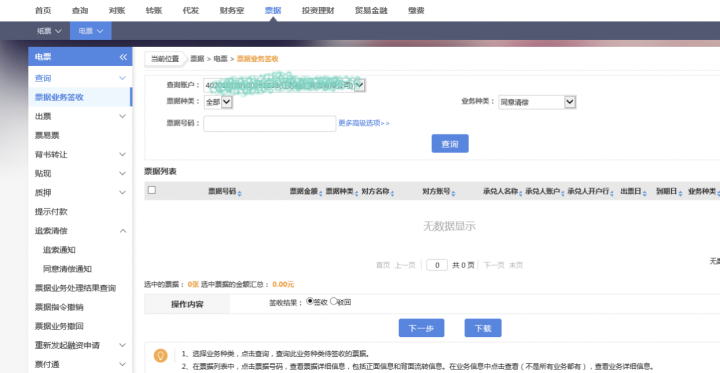Collapse the 电票 sidebar with double-chevron icon
Screen dimensions: 720x373
pos(123,57)
